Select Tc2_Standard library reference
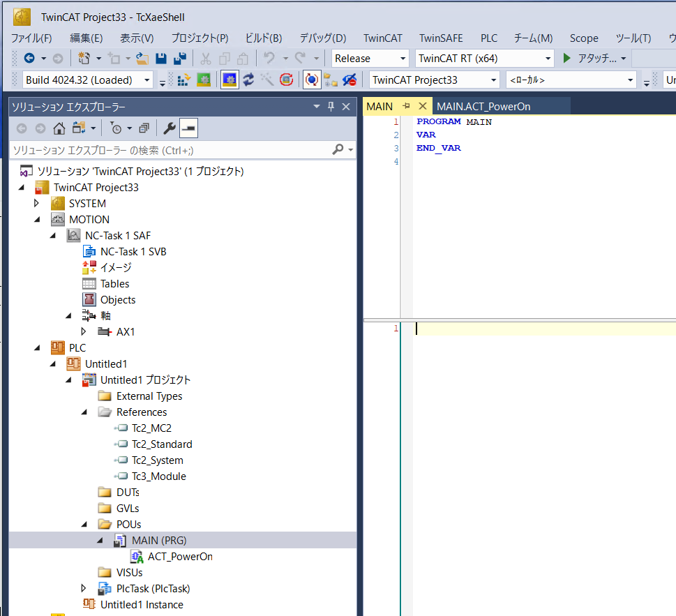The height and width of the screenshot is (616, 676). coord(162,444)
